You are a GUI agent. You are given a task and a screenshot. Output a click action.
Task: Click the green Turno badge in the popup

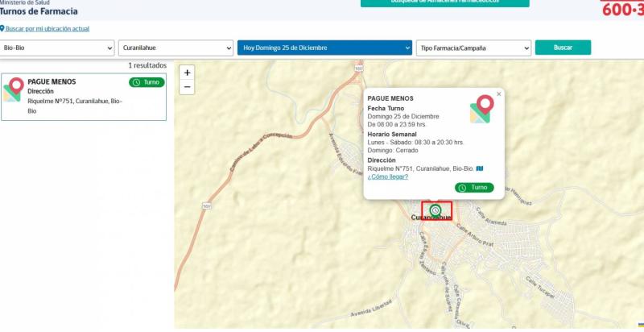pos(474,187)
